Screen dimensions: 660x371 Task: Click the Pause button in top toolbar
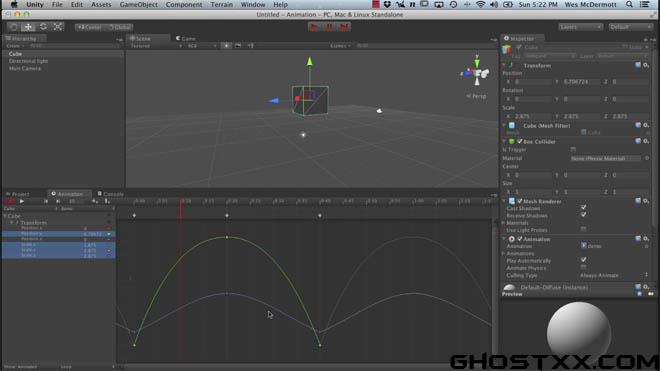pos(330,27)
